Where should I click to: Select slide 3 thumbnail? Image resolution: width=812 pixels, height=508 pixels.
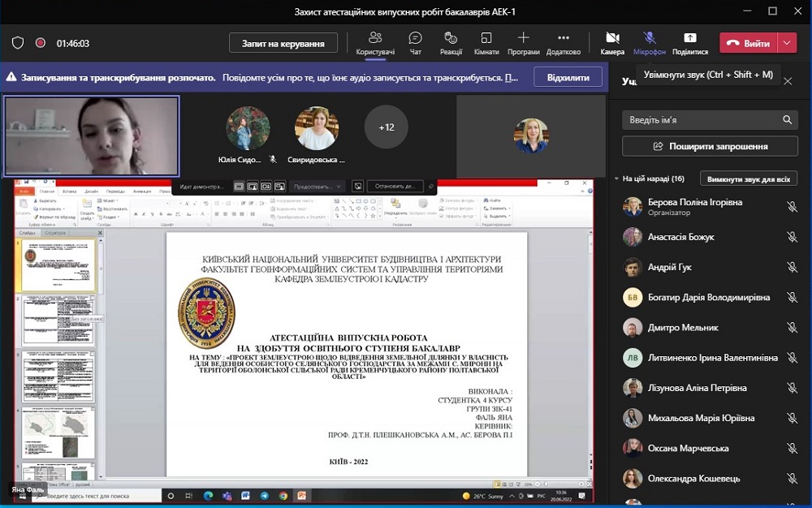58,376
